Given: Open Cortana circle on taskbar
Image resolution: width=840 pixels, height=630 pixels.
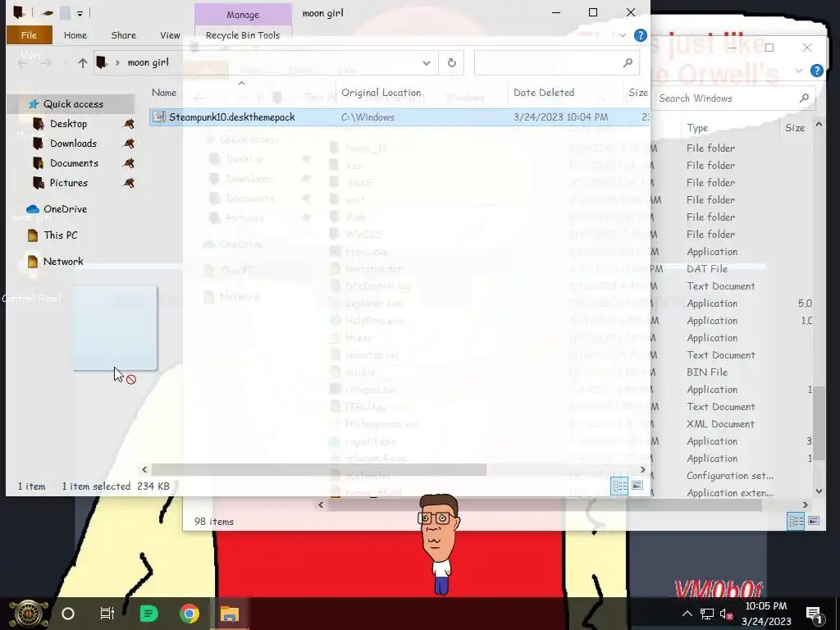Looking at the screenshot, I should click(68, 614).
